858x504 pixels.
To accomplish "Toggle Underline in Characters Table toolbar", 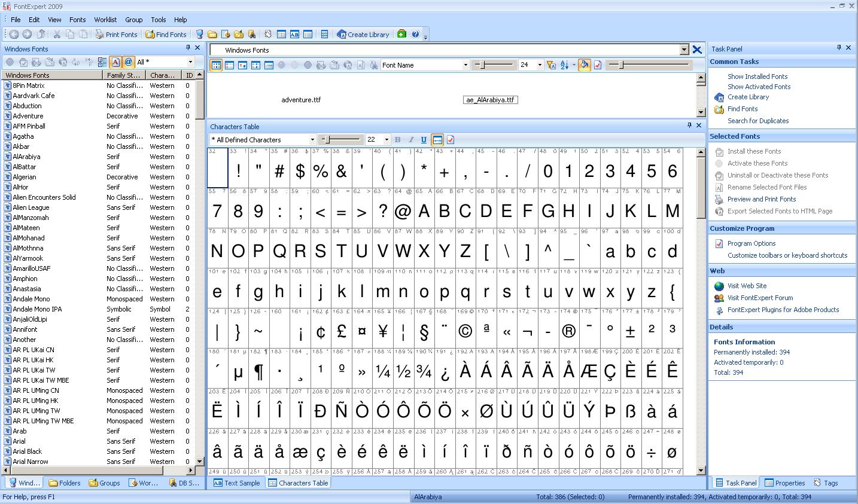I will pos(424,140).
